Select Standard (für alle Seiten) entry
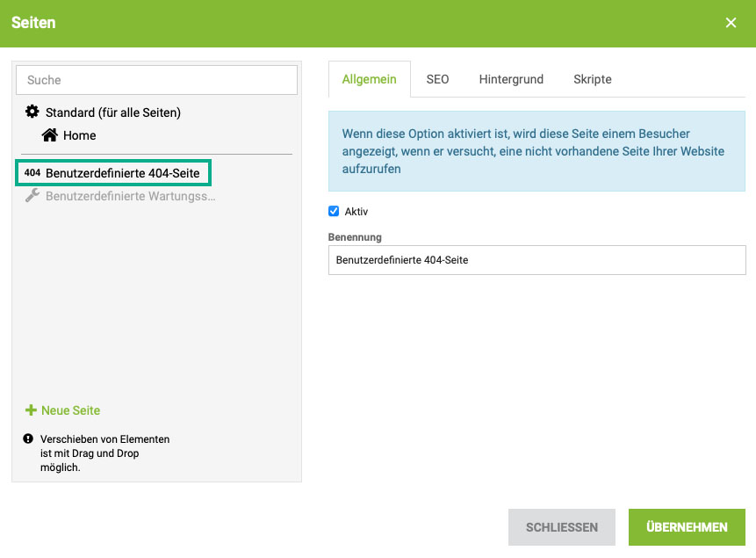Viewport: 756px width, 558px height. [113, 112]
